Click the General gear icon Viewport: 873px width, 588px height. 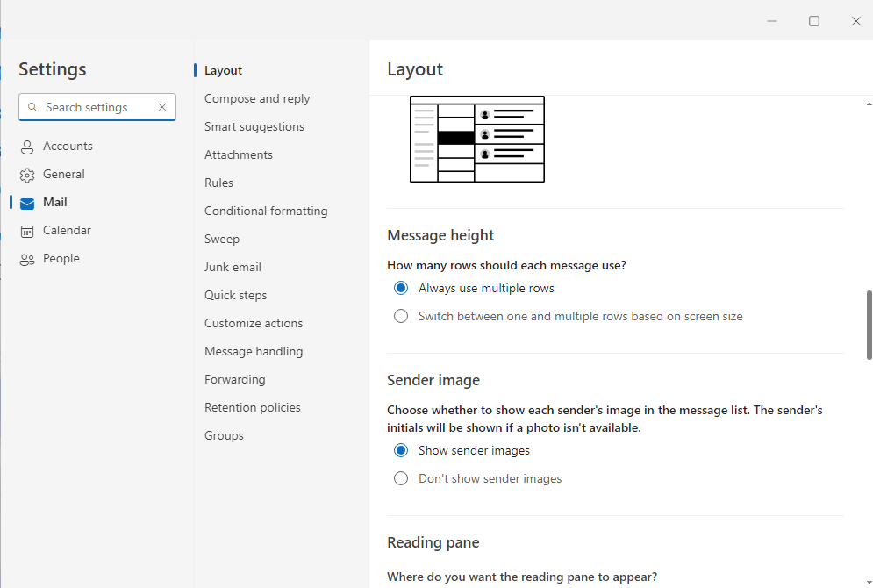pos(26,176)
